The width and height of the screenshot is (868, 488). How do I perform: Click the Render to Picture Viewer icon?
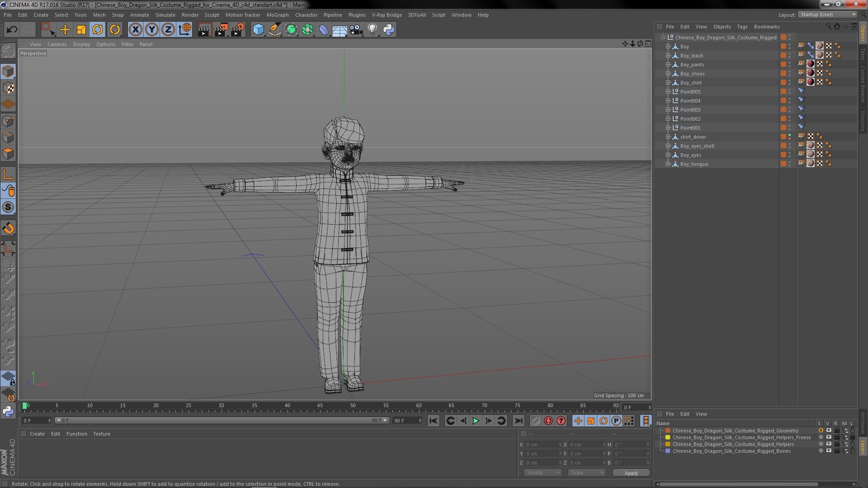[x=221, y=30]
